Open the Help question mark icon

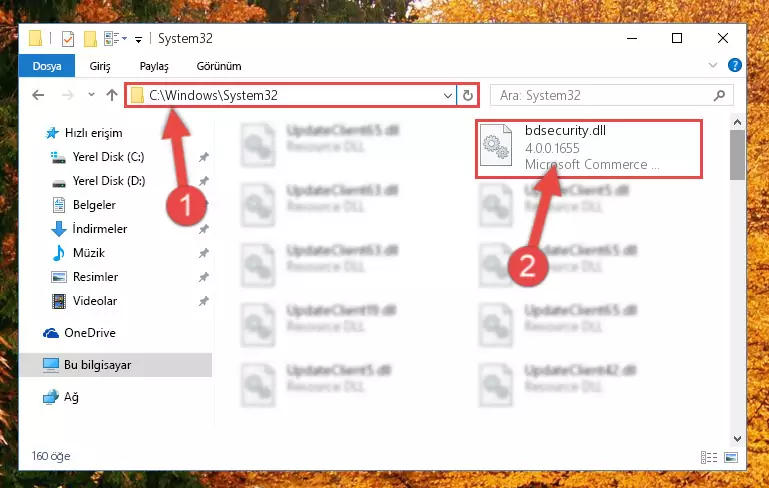point(734,65)
